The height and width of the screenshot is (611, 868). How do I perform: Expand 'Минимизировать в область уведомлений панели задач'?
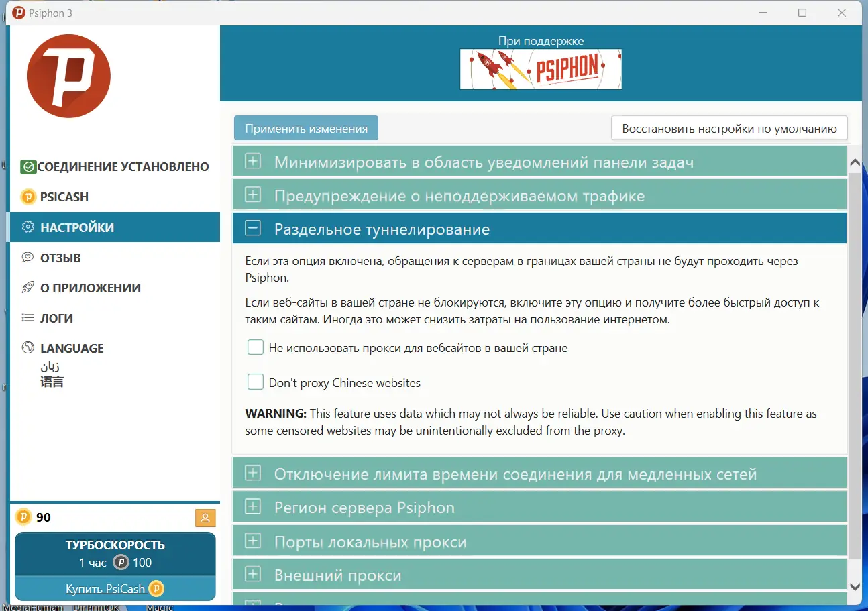[539, 162]
